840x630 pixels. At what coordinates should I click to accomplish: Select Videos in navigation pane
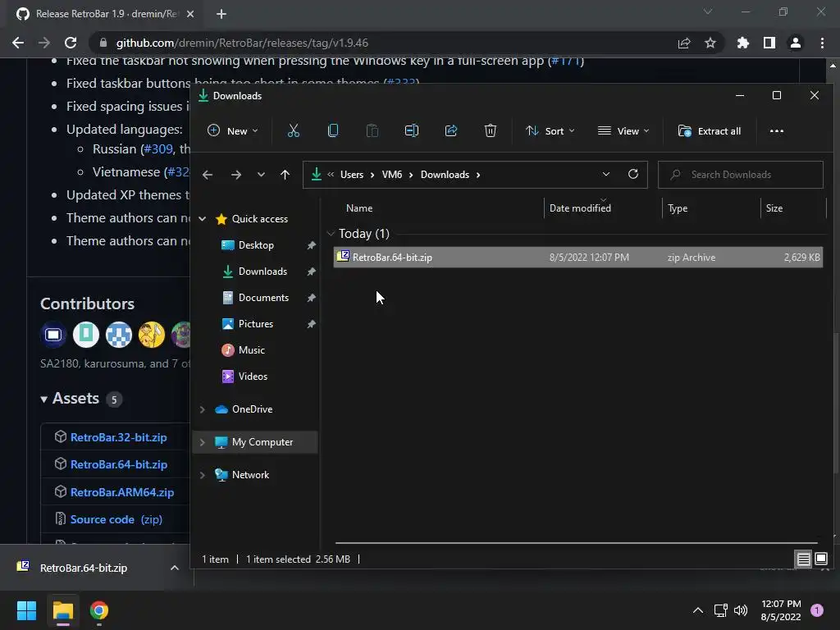click(x=253, y=377)
